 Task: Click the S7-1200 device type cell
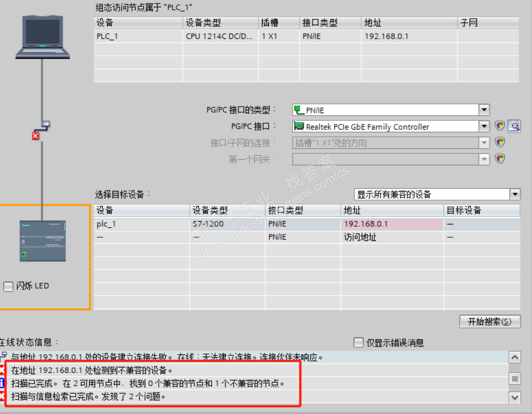point(227,224)
